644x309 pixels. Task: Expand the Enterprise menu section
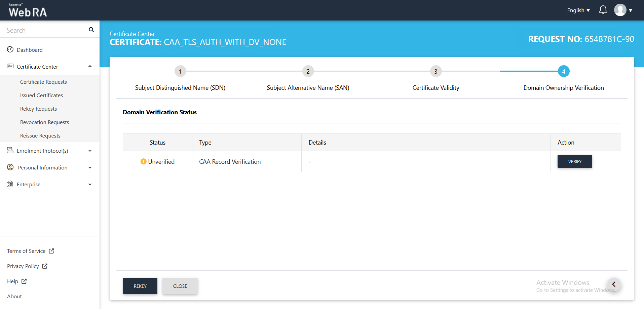point(90,185)
